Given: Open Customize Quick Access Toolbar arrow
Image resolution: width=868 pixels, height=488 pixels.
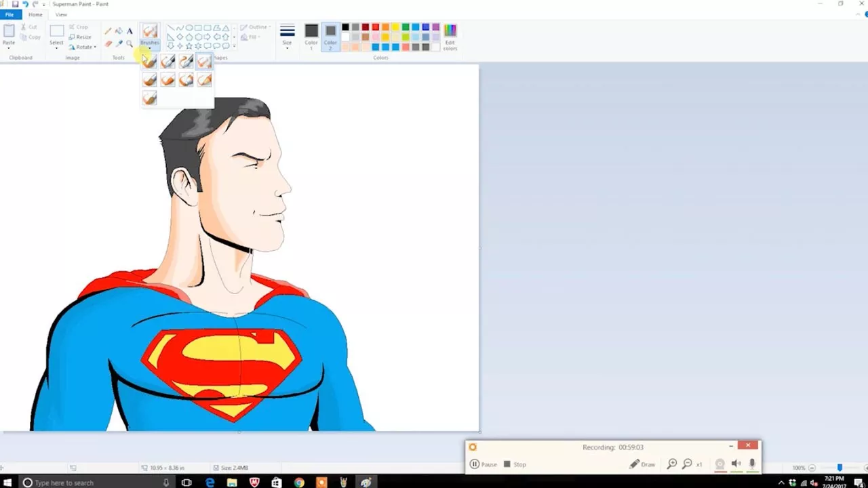Looking at the screenshot, I should tap(45, 4).
